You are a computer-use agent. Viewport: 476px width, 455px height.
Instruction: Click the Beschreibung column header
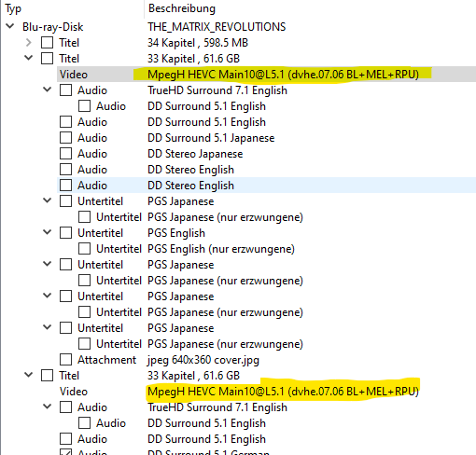(x=310, y=8)
